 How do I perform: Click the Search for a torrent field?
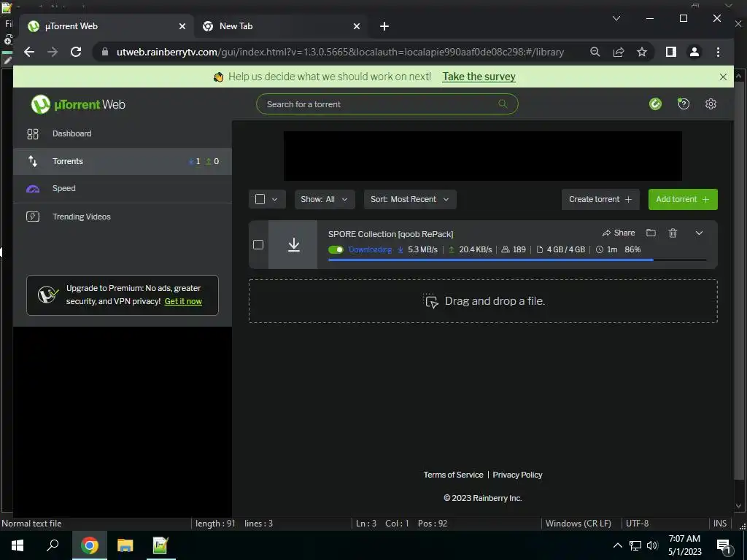[387, 104]
